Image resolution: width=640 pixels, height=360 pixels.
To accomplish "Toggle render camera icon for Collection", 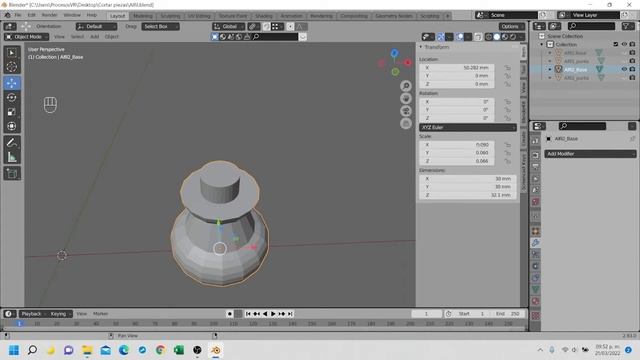I will tap(632, 44).
